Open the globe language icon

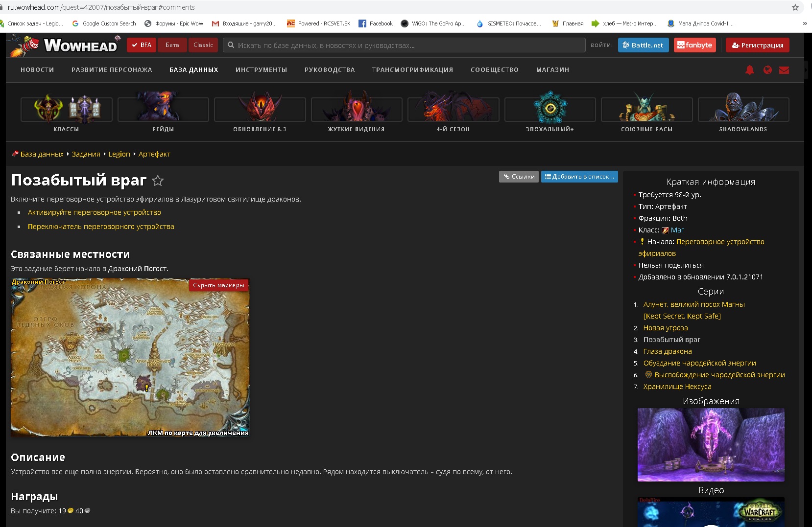(x=767, y=70)
